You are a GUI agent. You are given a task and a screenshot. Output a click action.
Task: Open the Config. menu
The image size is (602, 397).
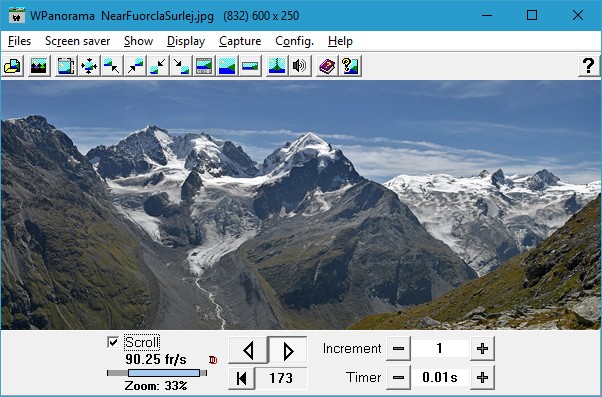point(294,41)
